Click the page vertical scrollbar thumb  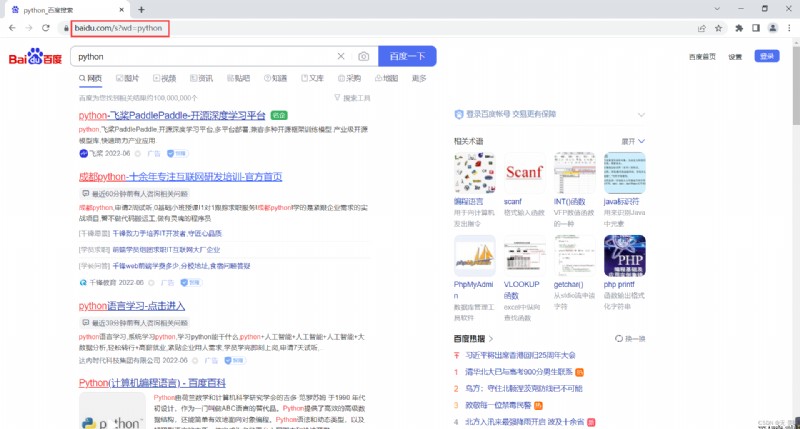pos(796,87)
